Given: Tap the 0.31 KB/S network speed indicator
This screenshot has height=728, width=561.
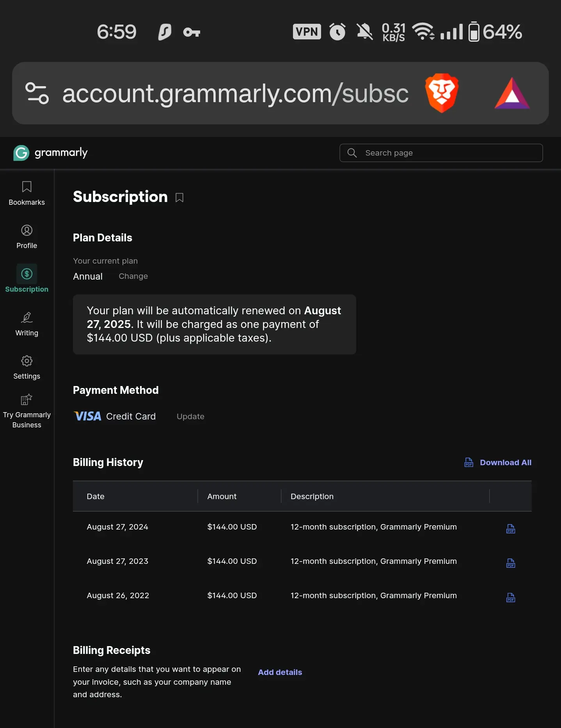Looking at the screenshot, I should click(x=393, y=32).
